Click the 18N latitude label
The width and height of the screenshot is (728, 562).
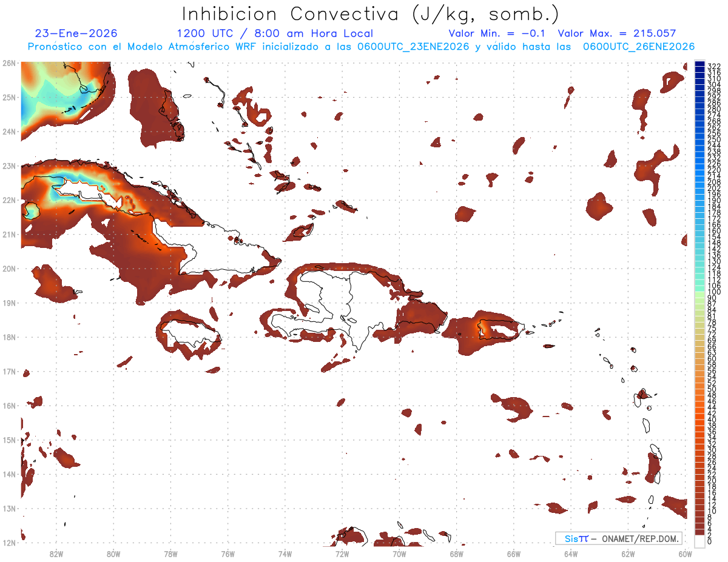[x=9, y=337]
